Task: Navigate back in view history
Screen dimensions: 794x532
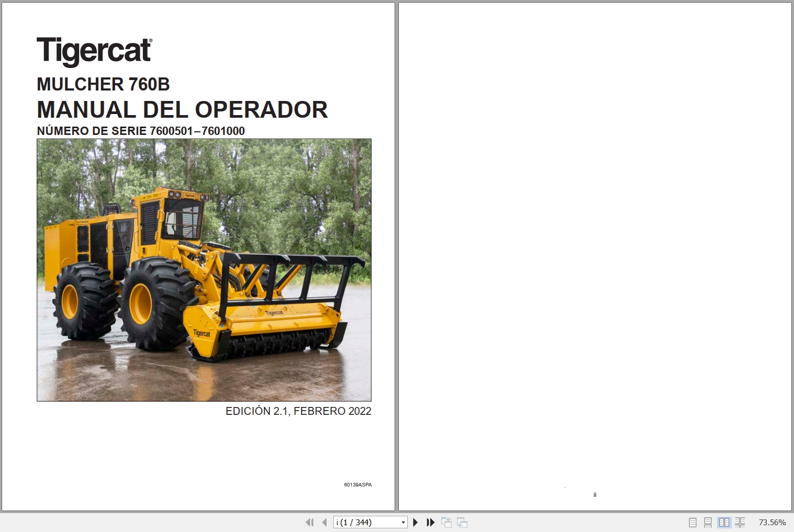Action: pos(446,522)
